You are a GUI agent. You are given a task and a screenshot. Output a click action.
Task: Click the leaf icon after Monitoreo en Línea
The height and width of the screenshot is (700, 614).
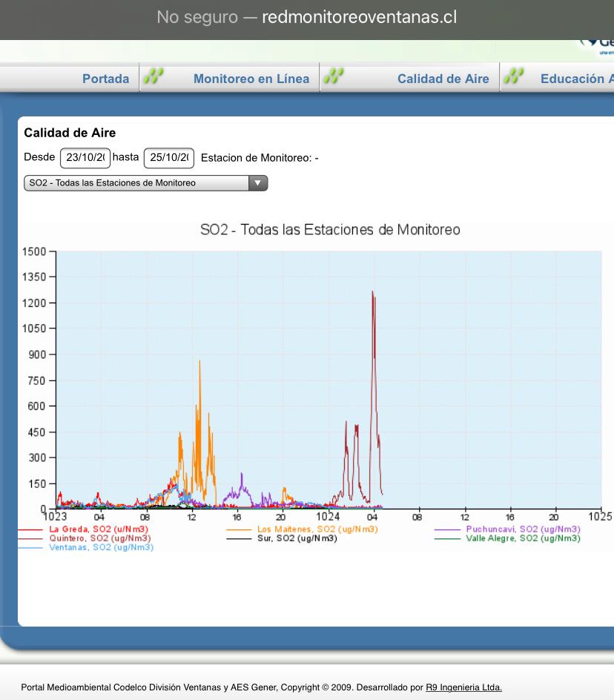point(334,77)
